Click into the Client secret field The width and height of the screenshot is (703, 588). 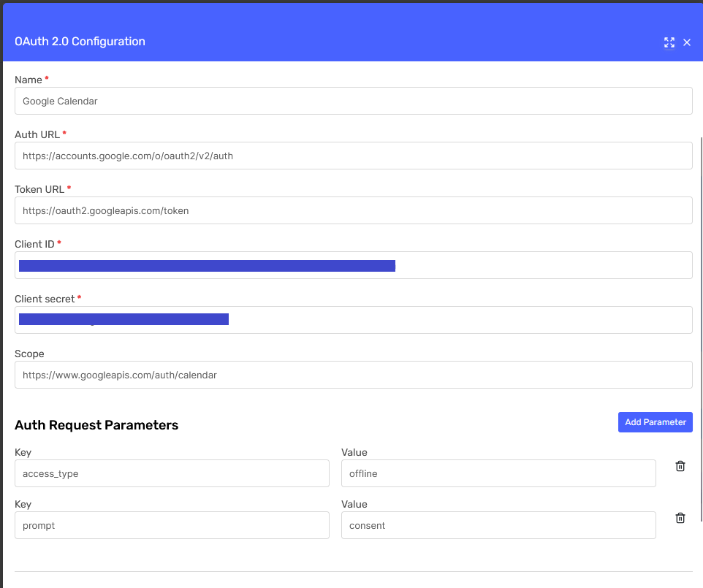point(353,319)
